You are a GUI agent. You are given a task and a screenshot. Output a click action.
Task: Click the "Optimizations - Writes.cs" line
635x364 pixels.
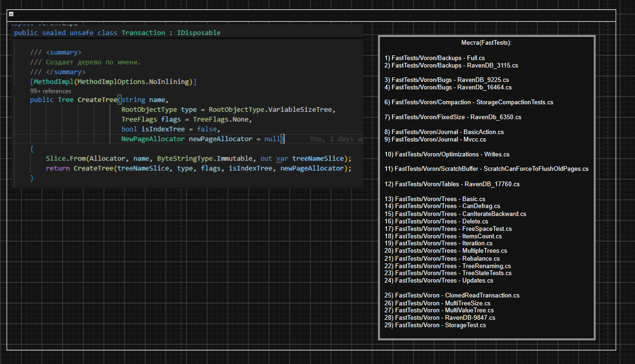point(447,154)
